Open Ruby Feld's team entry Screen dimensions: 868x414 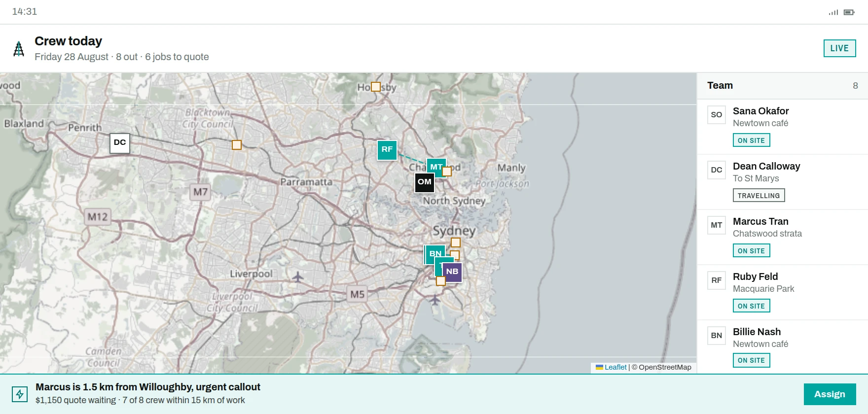tap(782, 293)
